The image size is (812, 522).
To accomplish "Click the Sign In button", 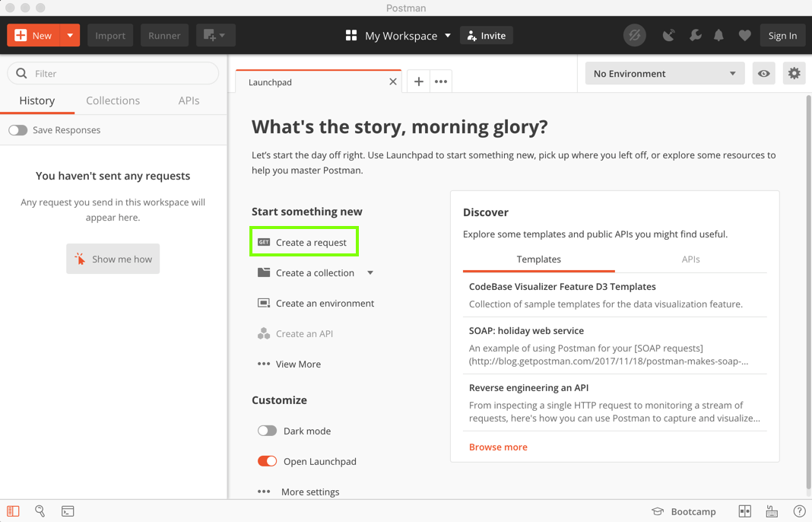I will [x=782, y=35].
